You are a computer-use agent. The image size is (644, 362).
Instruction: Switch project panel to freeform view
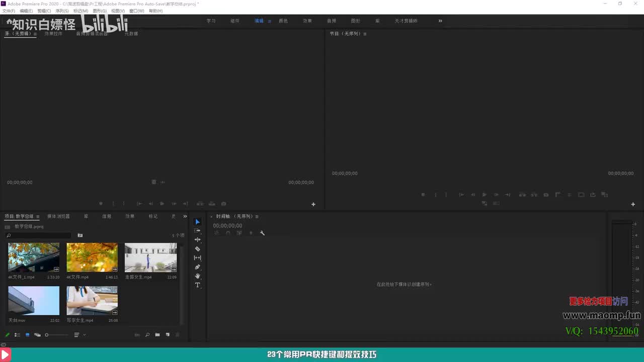click(37, 335)
